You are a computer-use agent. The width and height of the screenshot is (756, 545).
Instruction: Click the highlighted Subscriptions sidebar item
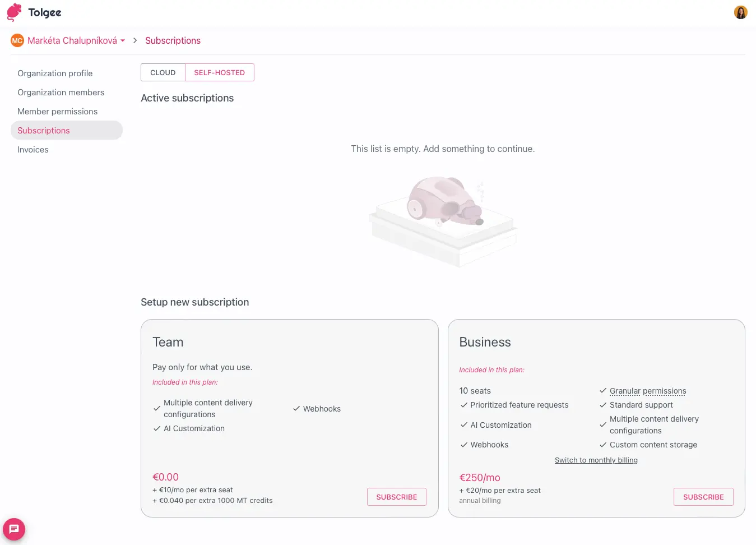44,130
